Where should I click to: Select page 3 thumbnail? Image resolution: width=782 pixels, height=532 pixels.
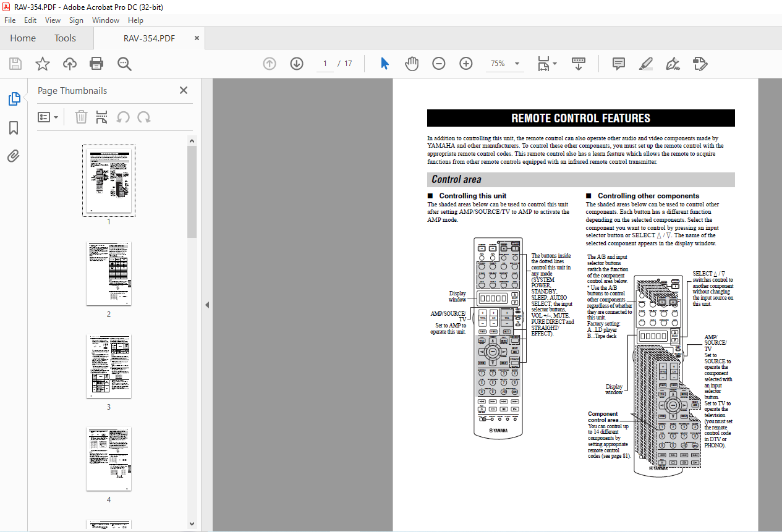point(109,366)
